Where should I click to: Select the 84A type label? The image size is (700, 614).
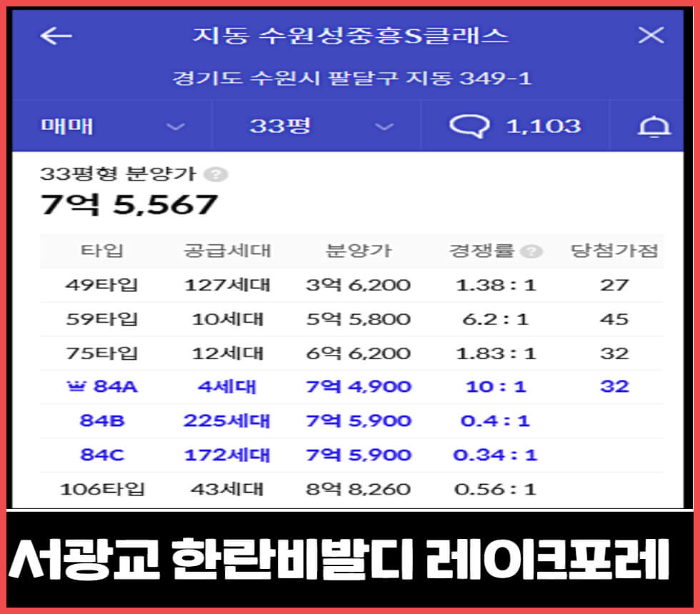pos(116,386)
